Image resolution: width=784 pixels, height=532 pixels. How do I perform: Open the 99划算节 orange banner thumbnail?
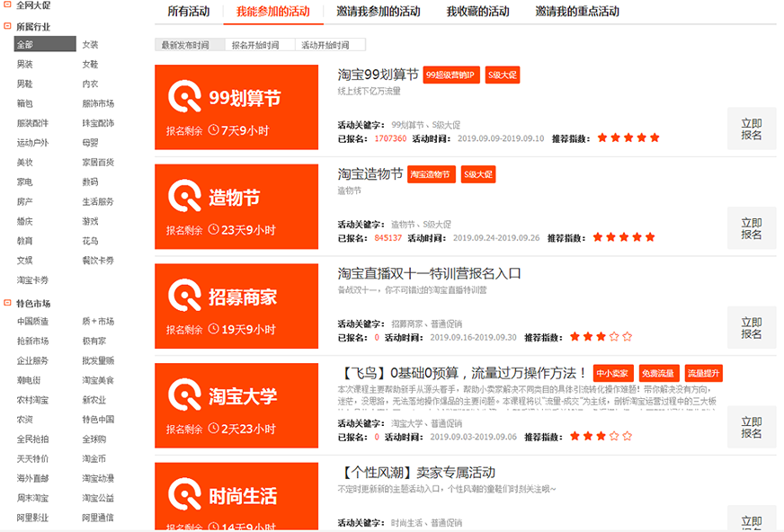coord(236,107)
